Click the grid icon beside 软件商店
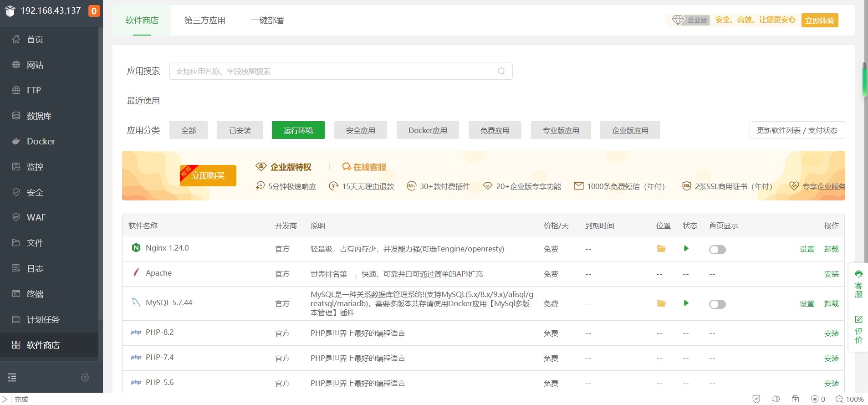Image resolution: width=868 pixels, height=405 pixels. coord(16,345)
